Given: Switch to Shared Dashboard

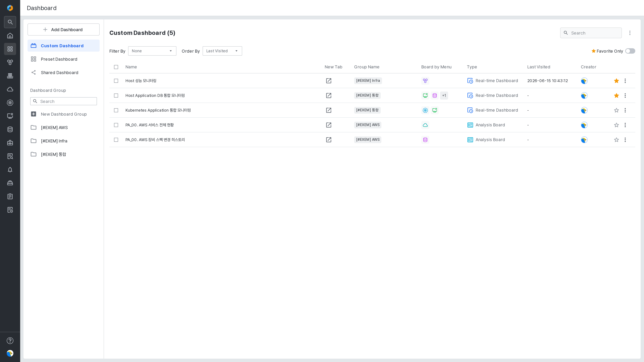Looking at the screenshot, I should click(x=64, y=73).
